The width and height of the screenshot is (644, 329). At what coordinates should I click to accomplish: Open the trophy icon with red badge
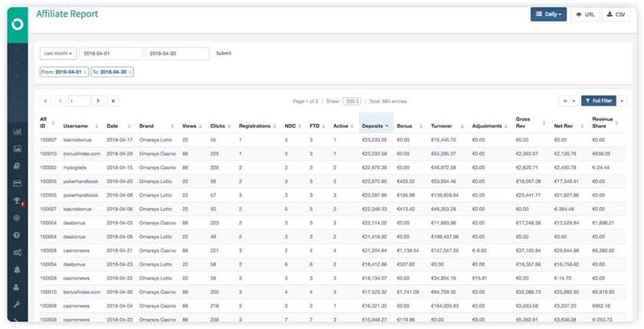click(x=18, y=201)
